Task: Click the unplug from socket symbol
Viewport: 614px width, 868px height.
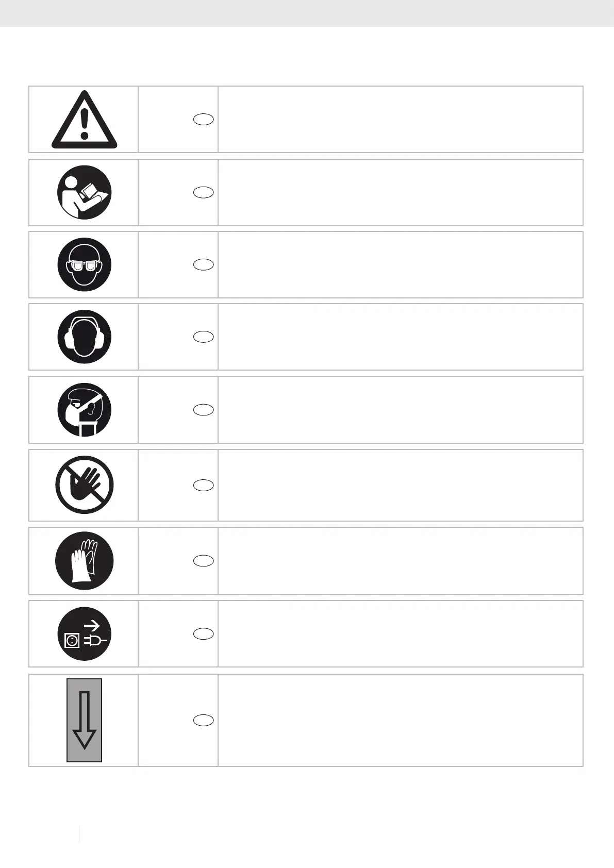Action: [x=84, y=634]
